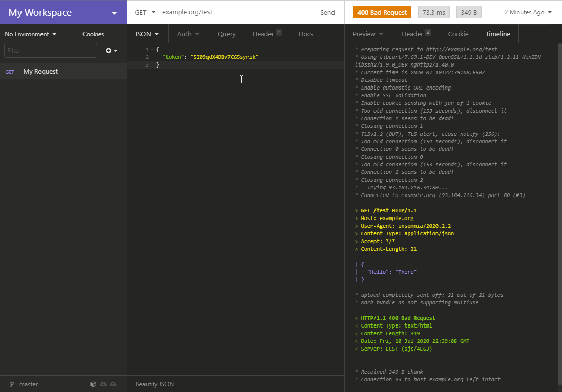The height and width of the screenshot is (392, 562).
Task: Switch to the Cookie response tab
Action: pyautogui.click(x=458, y=34)
